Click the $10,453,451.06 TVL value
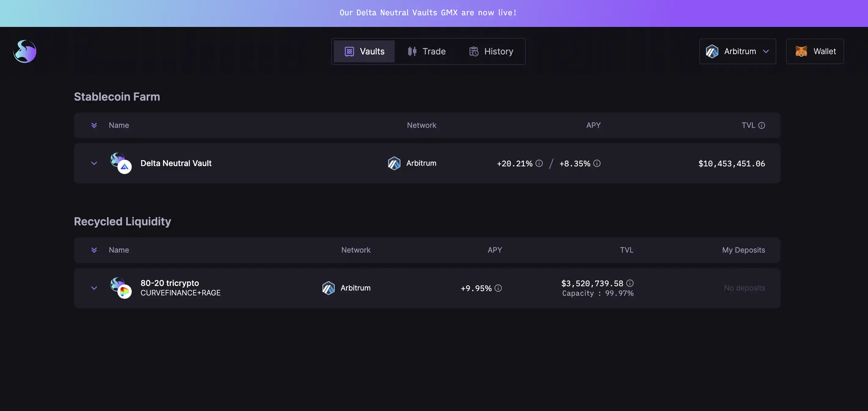Viewport: 868px width, 411px height. click(x=731, y=164)
